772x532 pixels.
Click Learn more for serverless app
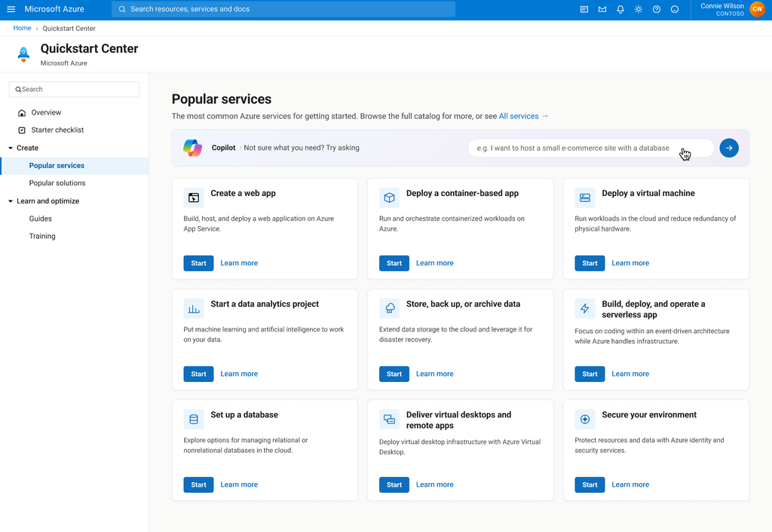tap(630, 374)
